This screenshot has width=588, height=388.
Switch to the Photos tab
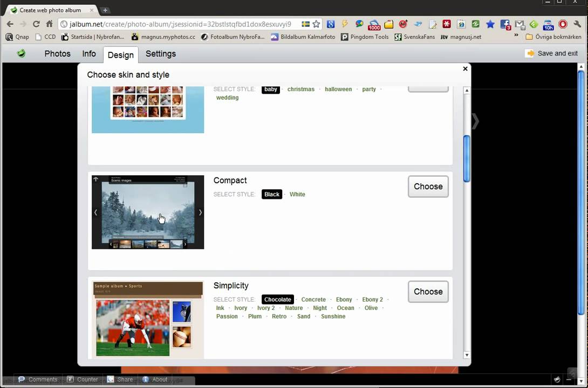pos(57,53)
